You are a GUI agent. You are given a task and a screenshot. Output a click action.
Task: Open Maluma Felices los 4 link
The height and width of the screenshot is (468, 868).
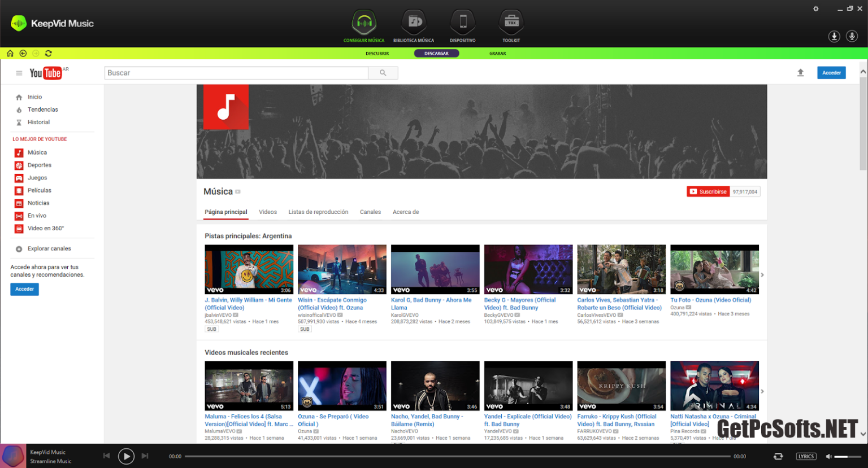click(249, 420)
